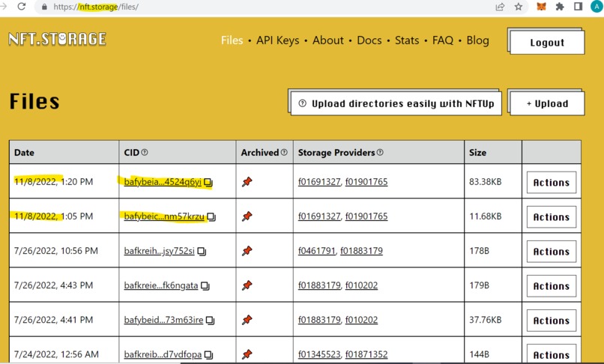Open the Docs page

[x=369, y=40]
